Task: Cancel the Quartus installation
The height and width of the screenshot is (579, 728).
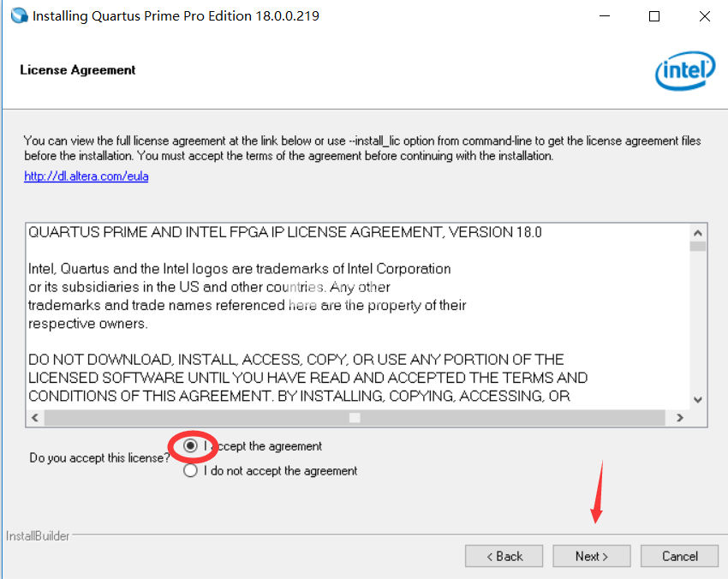Action: (x=679, y=556)
